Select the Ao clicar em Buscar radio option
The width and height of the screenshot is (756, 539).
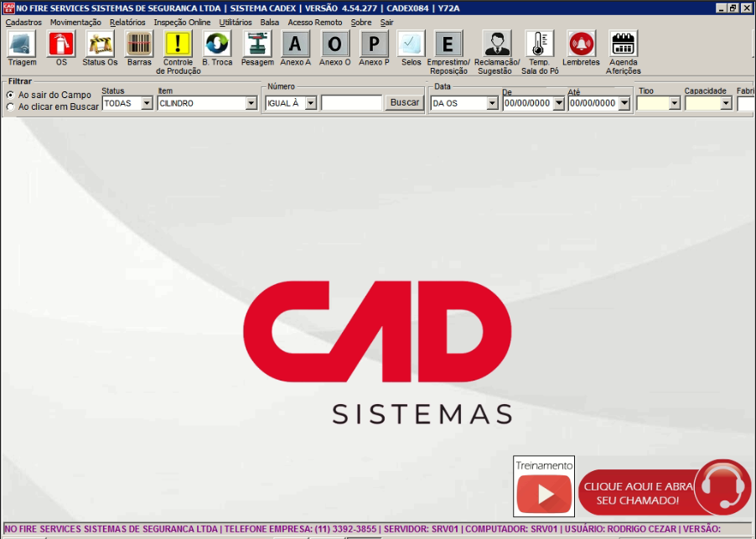click(11, 106)
